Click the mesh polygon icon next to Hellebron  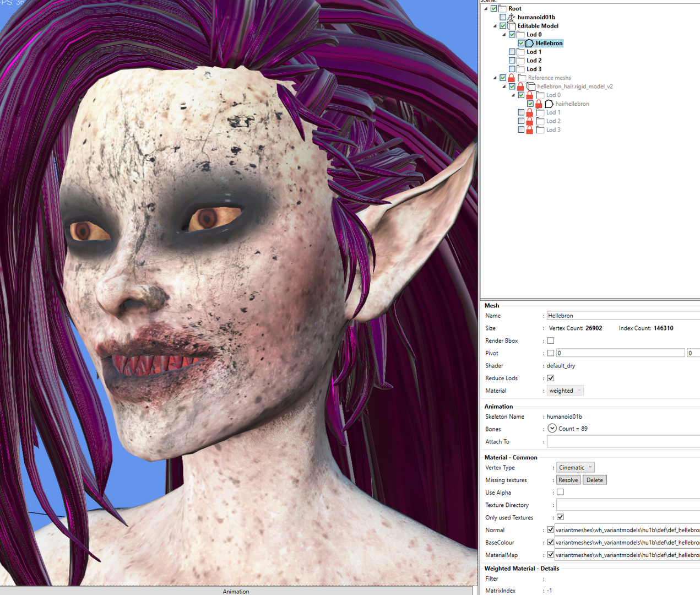pos(530,43)
